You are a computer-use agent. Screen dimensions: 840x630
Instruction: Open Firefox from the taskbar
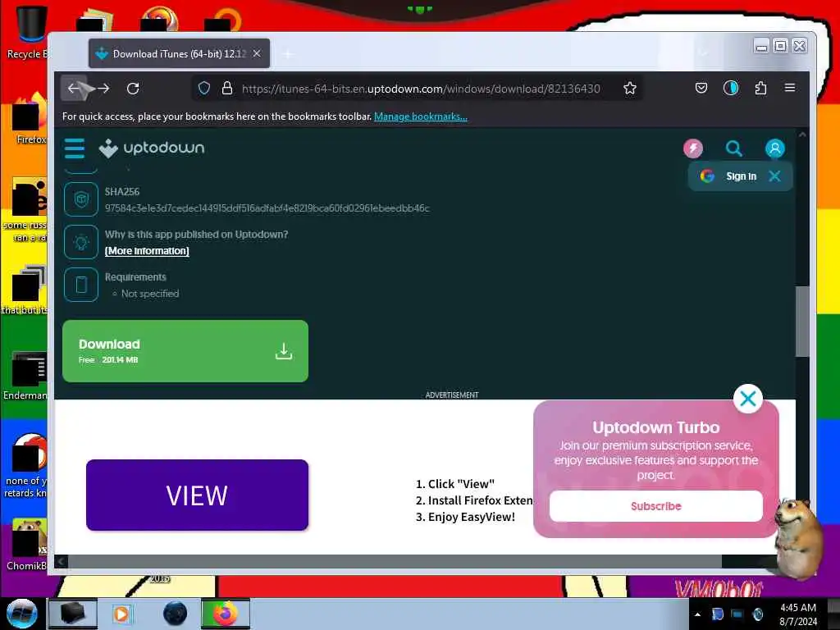tap(226, 614)
